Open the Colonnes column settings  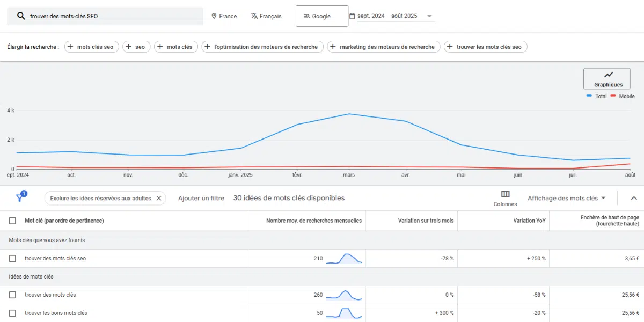505,198
